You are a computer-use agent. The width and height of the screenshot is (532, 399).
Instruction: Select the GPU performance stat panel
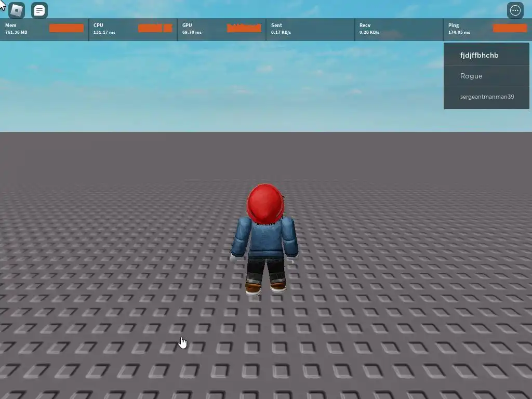tap(222, 30)
